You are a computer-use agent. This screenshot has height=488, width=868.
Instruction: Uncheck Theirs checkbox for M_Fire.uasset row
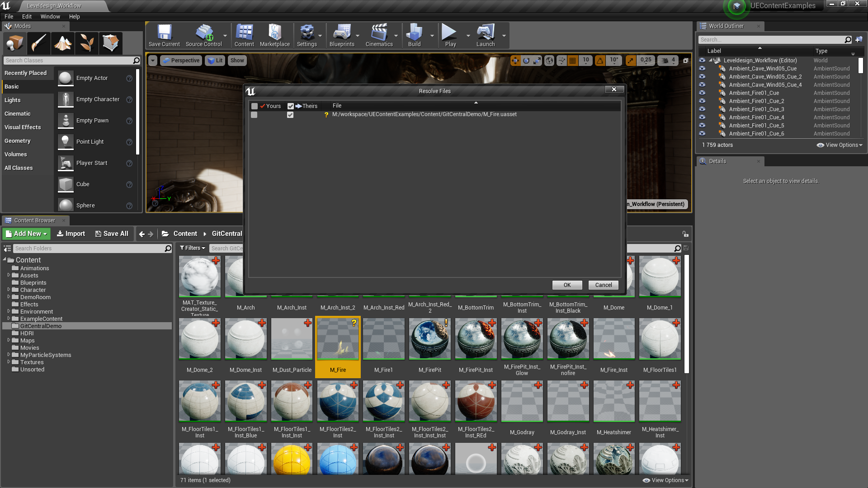290,115
